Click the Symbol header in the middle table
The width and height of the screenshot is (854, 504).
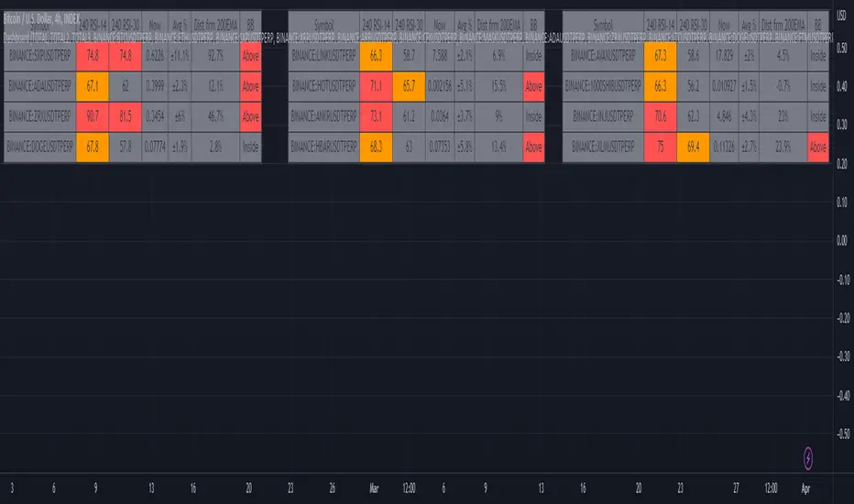point(323,23)
